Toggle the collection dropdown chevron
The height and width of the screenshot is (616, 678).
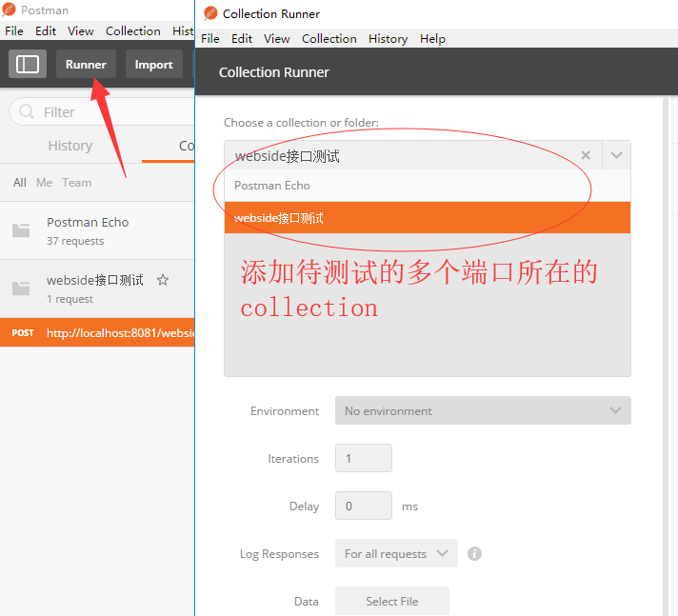coord(616,155)
